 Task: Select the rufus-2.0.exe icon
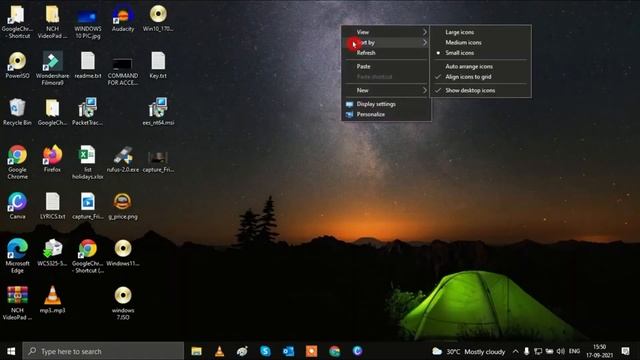click(x=123, y=159)
